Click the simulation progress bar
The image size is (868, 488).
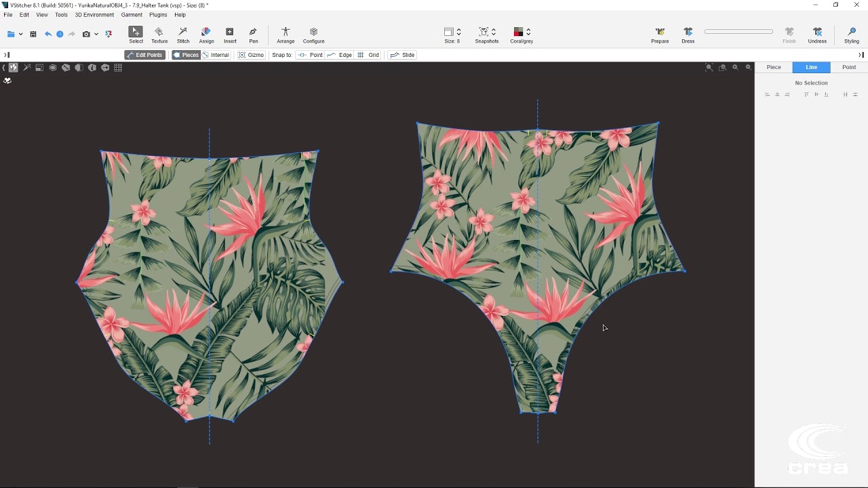coord(738,31)
